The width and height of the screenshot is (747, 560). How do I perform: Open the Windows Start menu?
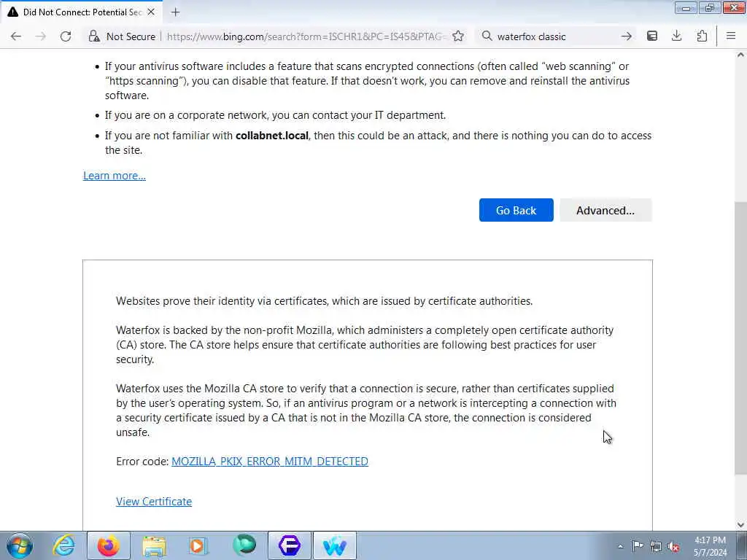pos(20,545)
